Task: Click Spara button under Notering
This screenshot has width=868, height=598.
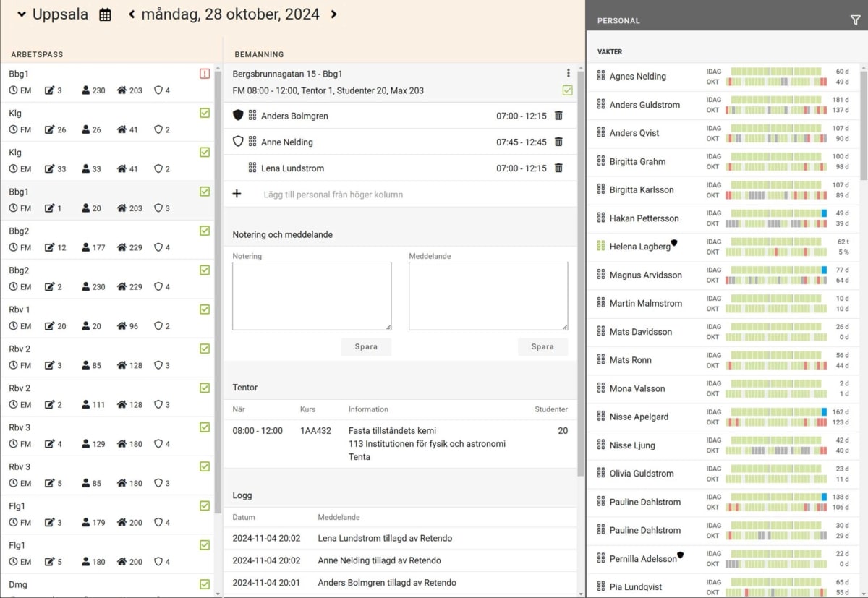Action: click(366, 346)
